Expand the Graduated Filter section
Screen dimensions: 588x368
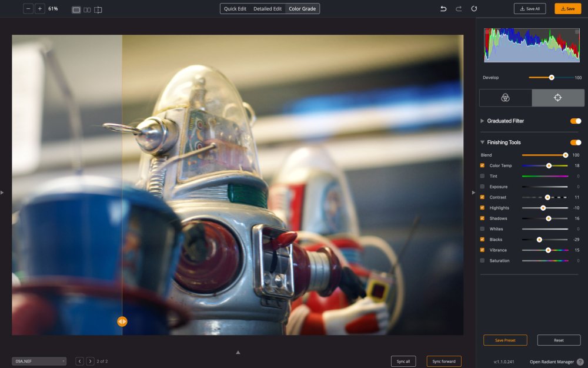(x=483, y=121)
